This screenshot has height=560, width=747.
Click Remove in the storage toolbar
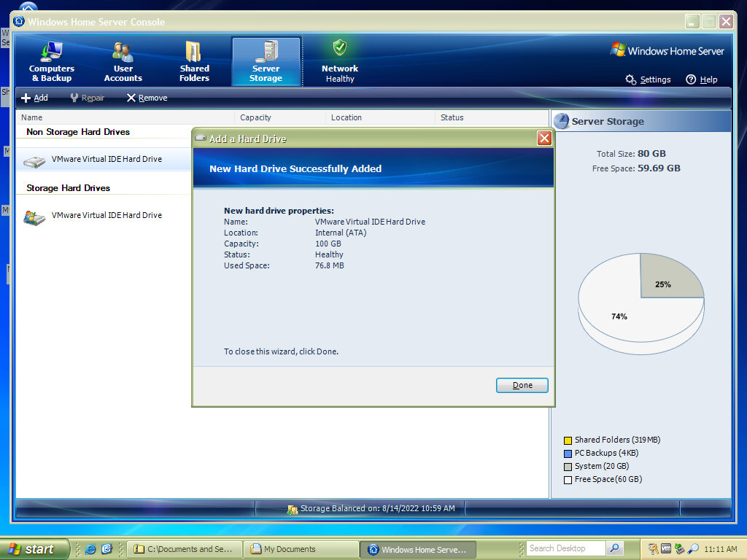pos(147,98)
